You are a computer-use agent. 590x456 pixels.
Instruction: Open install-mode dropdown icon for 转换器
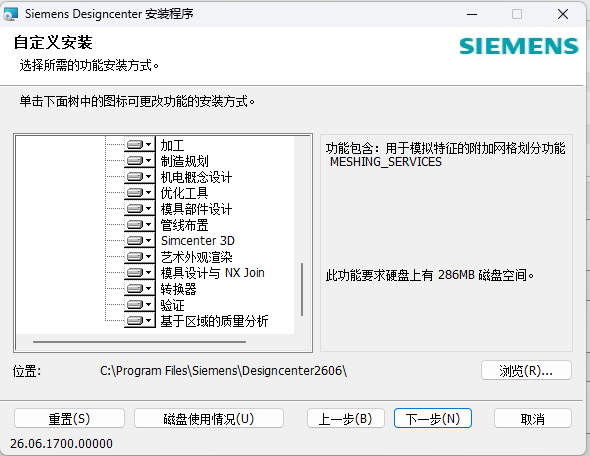(x=140, y=289)
